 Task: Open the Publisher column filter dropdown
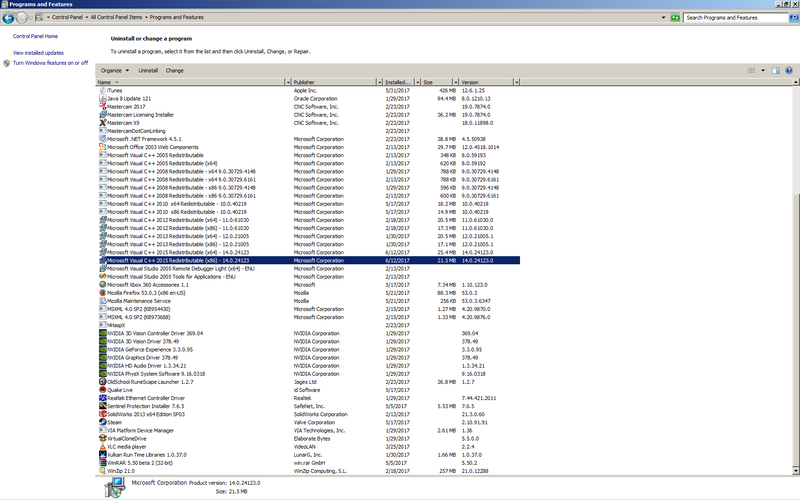click(x=380, y=82)
